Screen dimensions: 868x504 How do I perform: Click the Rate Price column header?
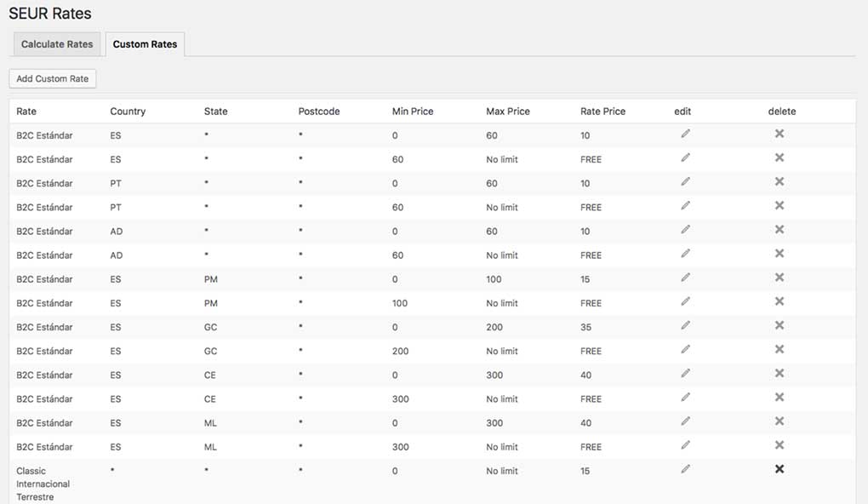coord(602,112)
